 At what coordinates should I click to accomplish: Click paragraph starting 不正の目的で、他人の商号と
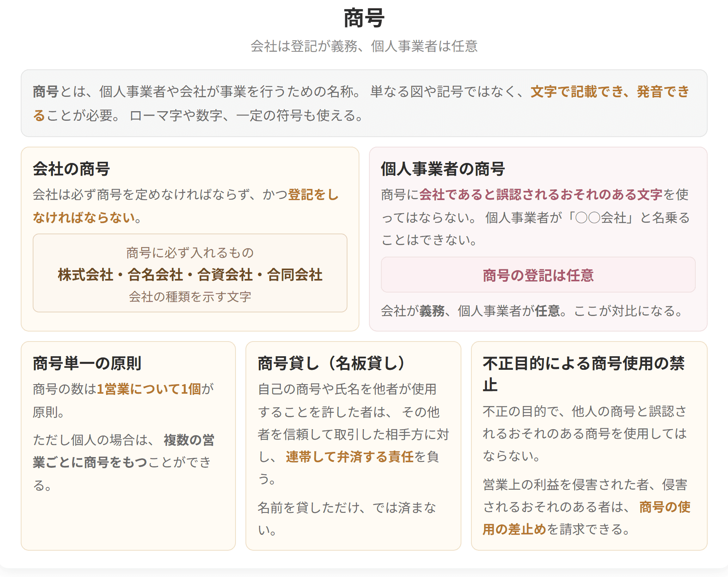585,434
